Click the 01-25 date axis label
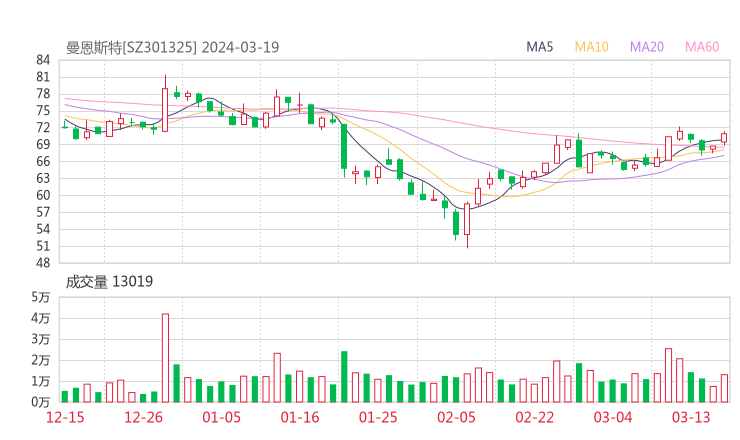The height and width of the screenshot is (440, 740). [x=378, y=417]
